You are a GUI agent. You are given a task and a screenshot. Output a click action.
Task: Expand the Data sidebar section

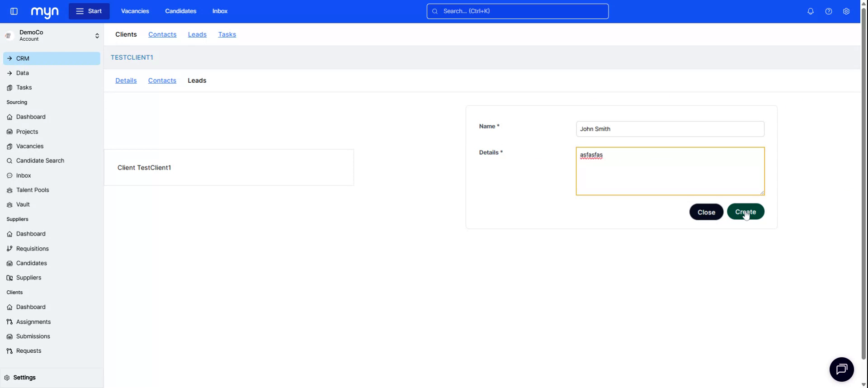23,73
